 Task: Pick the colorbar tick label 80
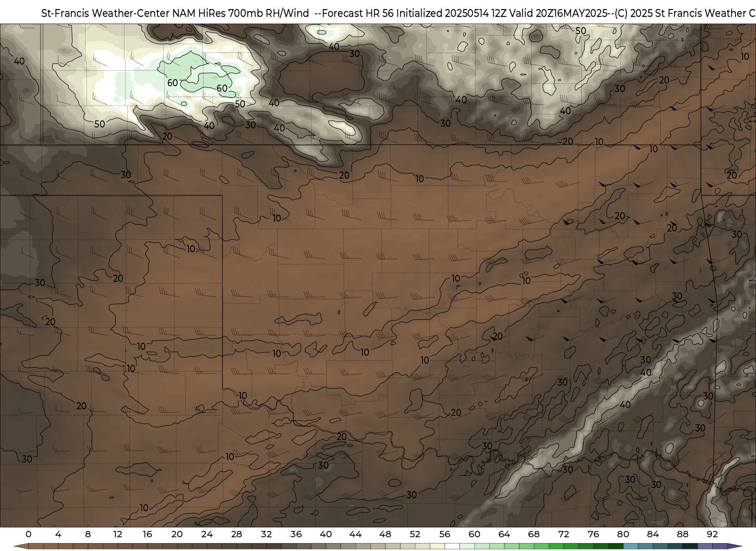tap(623, 534)
